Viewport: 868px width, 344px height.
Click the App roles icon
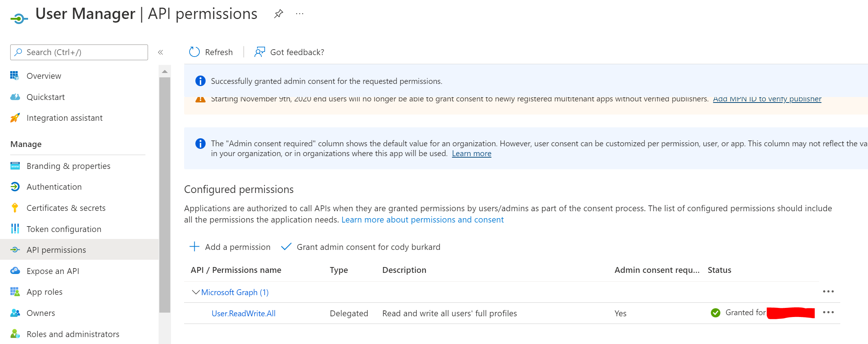point(15,292)
